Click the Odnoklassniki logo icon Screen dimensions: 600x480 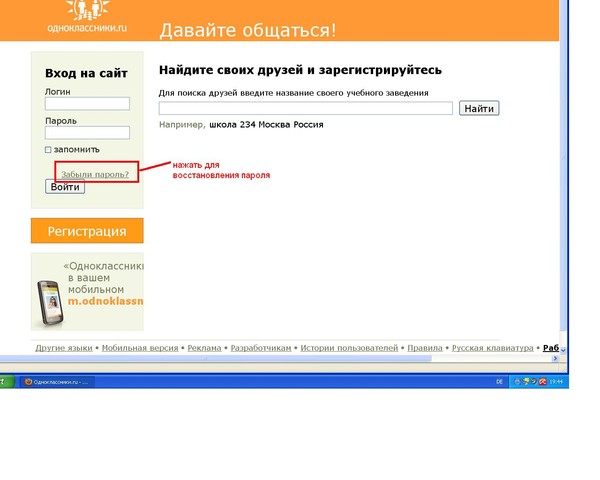88,10
